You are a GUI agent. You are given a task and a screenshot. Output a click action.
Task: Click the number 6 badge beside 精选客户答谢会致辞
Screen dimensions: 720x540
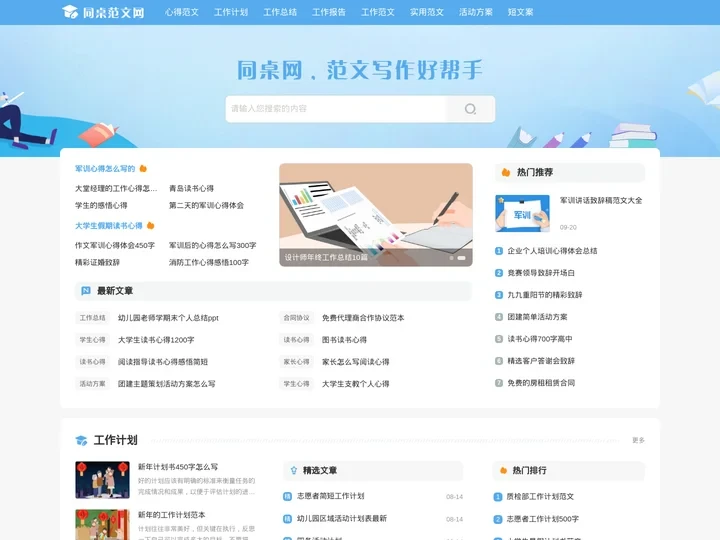(x=499, y=361)
